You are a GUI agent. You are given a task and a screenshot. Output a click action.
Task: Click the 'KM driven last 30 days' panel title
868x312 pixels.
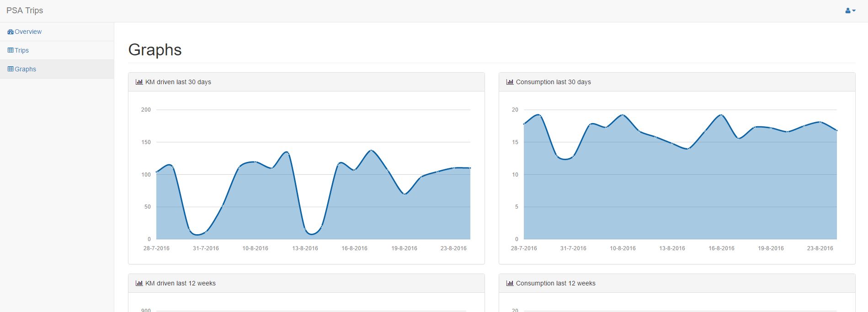(178, 82)
